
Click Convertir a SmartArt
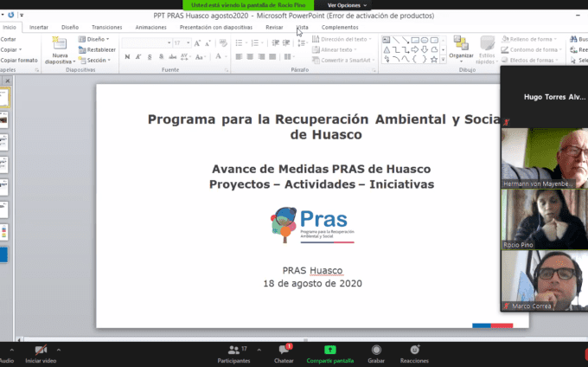coord(343,60)
